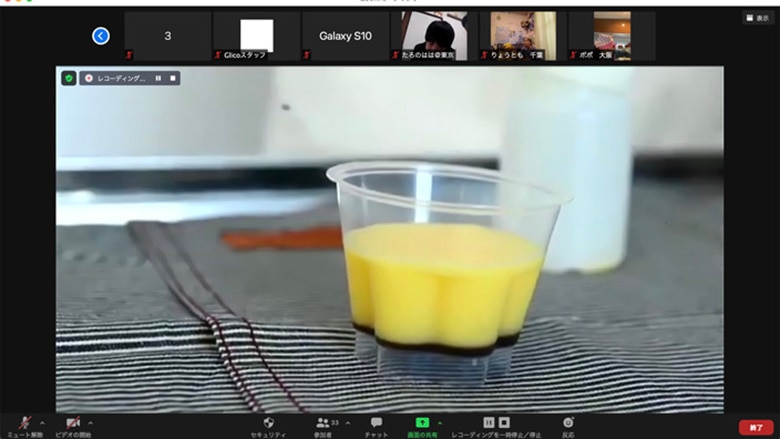Click the green encryption shield icon
This screenshot has width=780, height=439.
pos(68,77)
